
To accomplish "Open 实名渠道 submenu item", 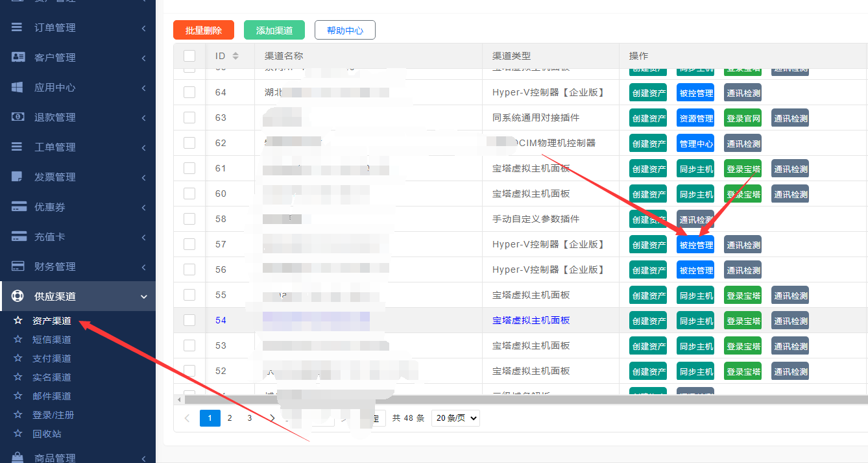I will (52, 377).
